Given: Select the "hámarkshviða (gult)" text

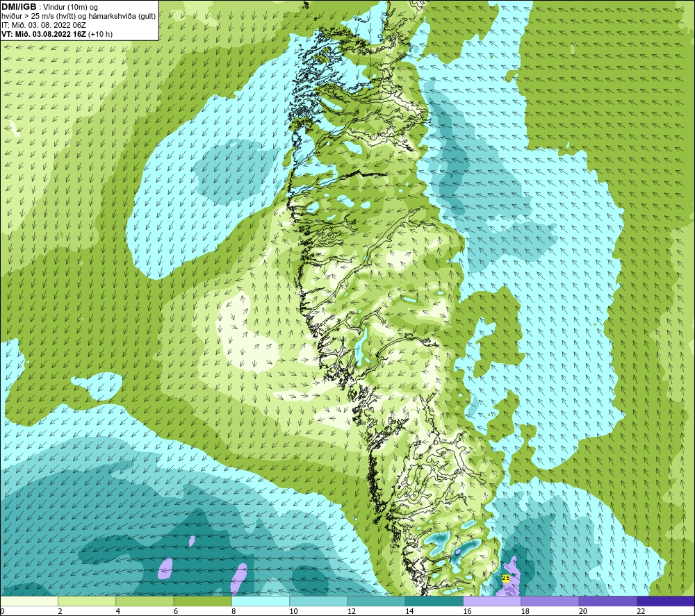Looking at the screenshot, I should (x=123, y=17).
